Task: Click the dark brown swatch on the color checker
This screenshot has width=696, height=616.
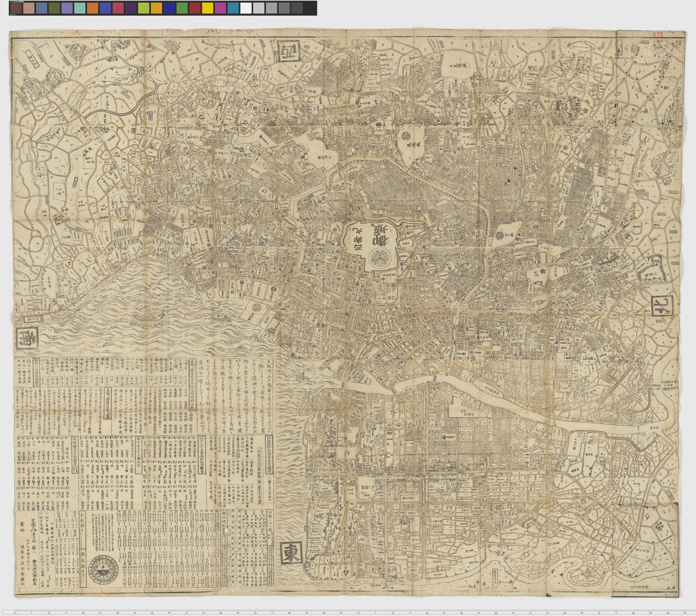Action: (x=17, y=8)
